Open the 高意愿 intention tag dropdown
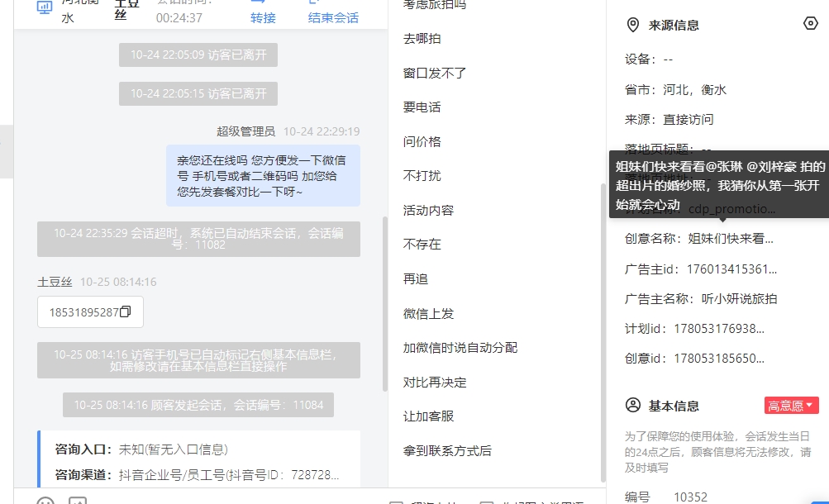 [x=791, y=405]
